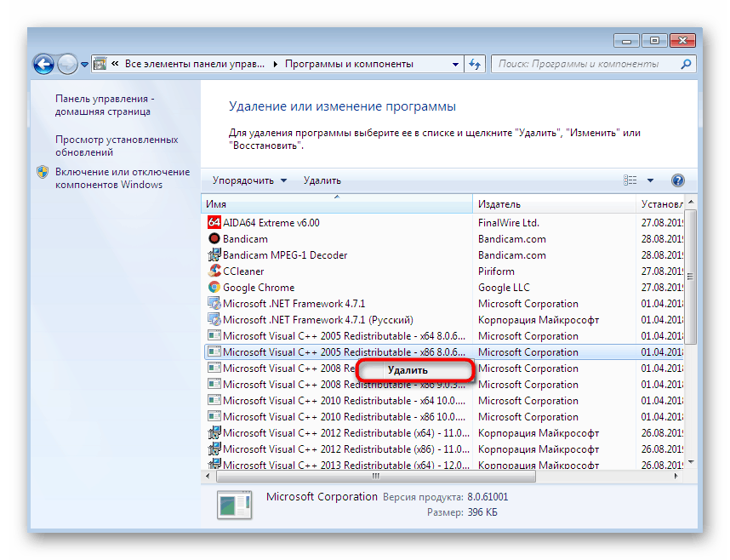
Task: Click the horizontal scrollbar thumb
Action: pos(376,476)
